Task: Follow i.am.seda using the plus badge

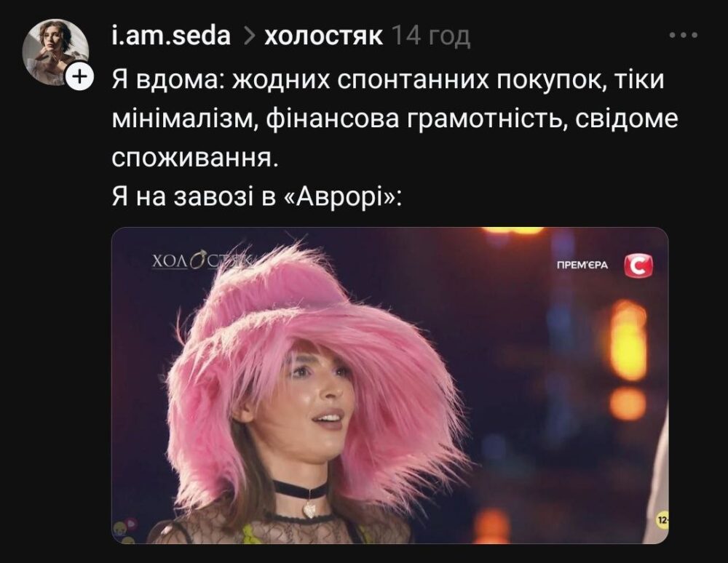Action: click(x=79, y=76)
